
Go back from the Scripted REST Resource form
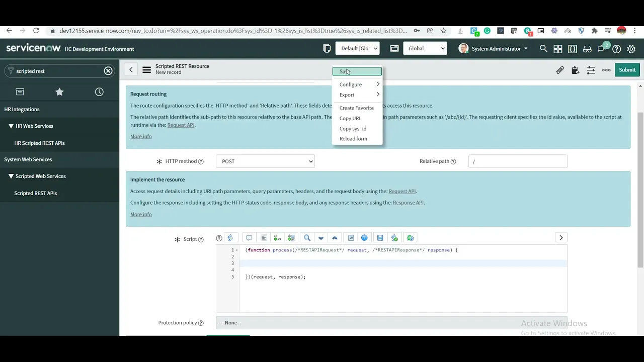point(131,70)
